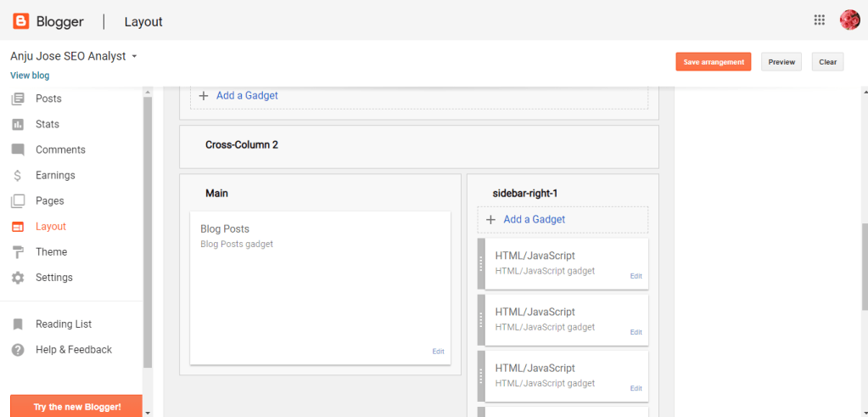Click the Main section heading
Image resolution: width=868 pixels, height=417 pixels.
pyautogui.click(x=217, y=194)
